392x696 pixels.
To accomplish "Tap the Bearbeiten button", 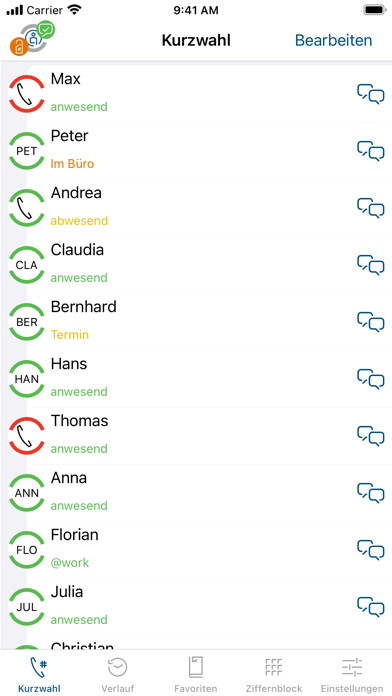I will (x=333, y=40).
